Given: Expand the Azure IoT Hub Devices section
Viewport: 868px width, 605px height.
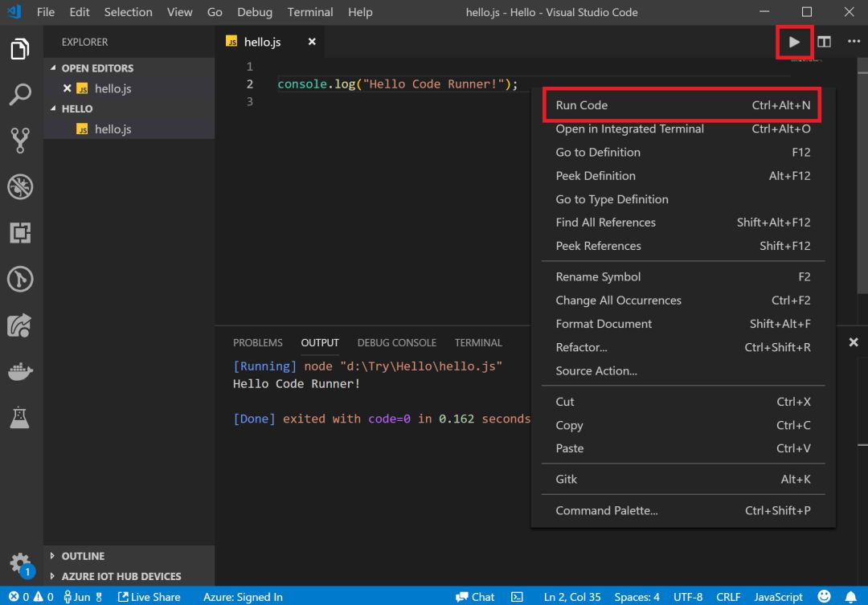Looking at the screenshot, I should click(x=121, y=576).
